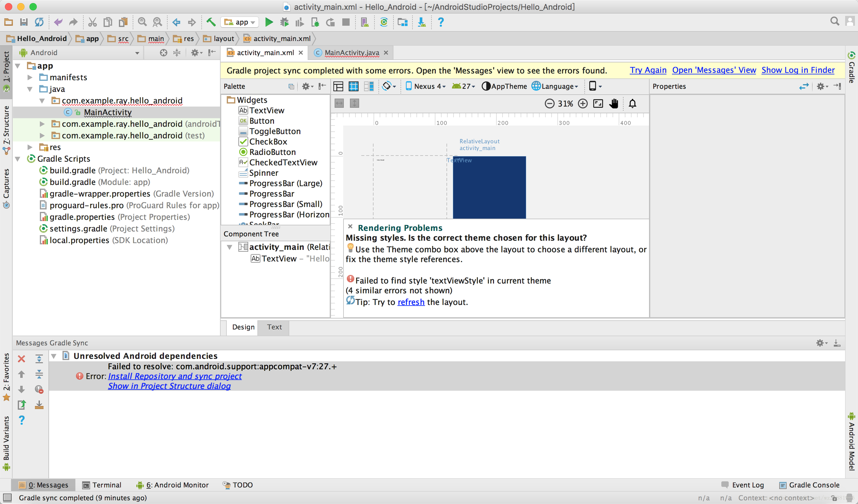
Task: Click the Undo arrow icon
Action: [x=58, y=22]
